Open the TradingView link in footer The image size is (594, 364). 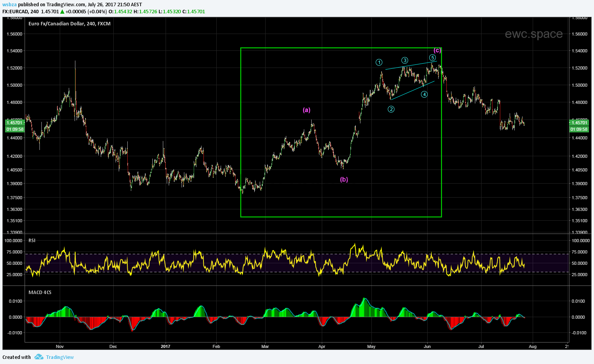click(60, 357)
